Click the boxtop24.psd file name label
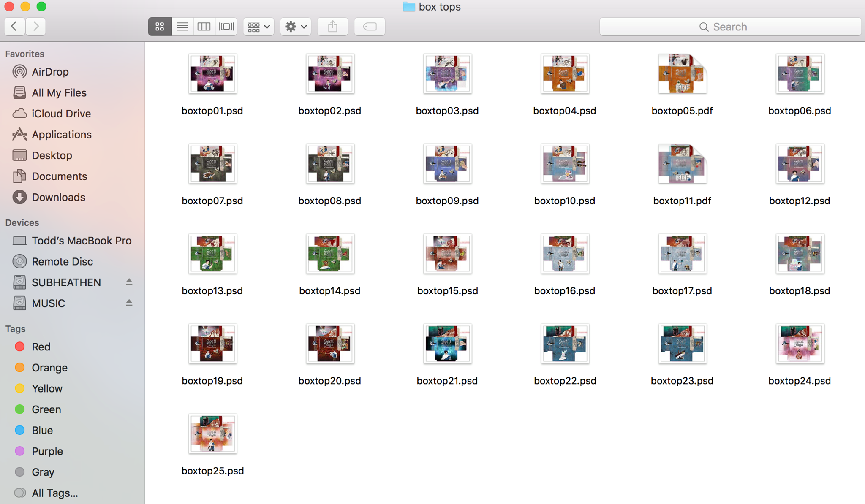The height and width of the screenshot is (504, 865). (800, 381)
